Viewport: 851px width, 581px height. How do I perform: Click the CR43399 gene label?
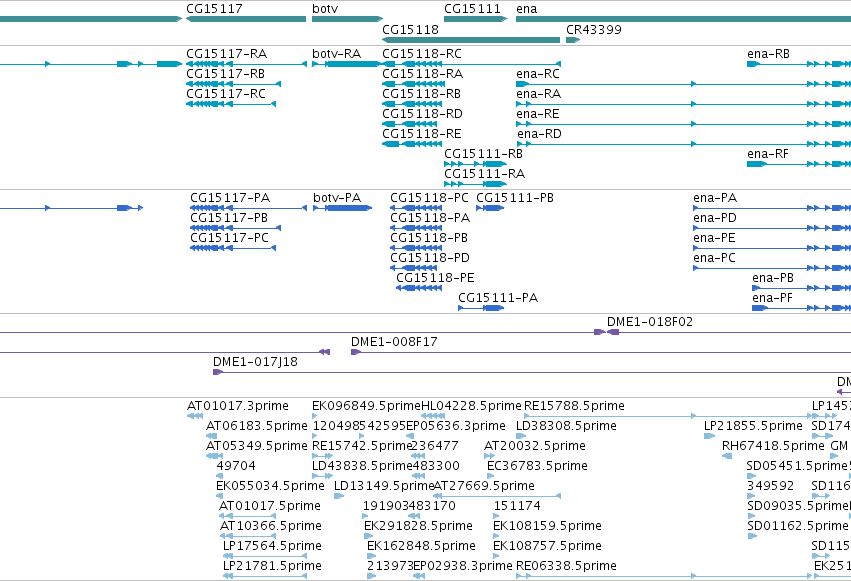tap(594, 30)
